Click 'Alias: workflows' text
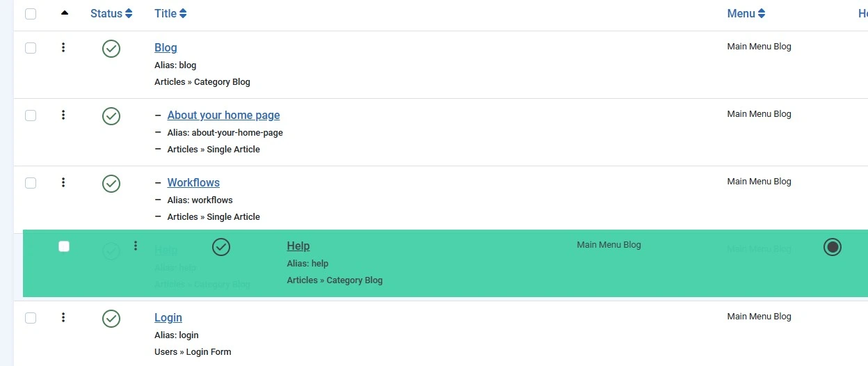This screenshot has height=366, width=868. (200, 200)
